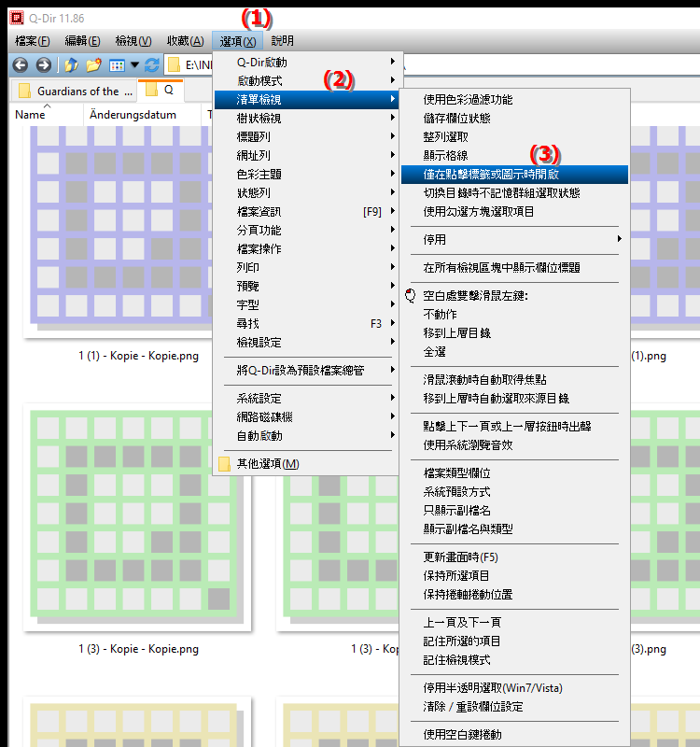
Task: Go up one folder level icon
Action: click(71, 64)
